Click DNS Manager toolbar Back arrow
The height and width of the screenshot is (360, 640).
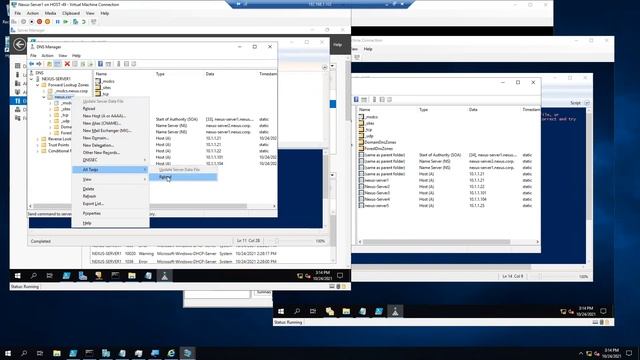(x=31, y=64)
